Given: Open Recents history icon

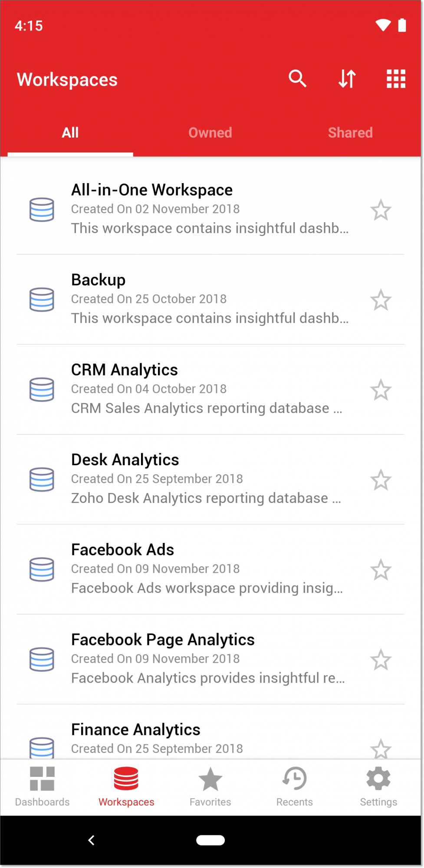Looking at the screenshot, I should 295,787.
